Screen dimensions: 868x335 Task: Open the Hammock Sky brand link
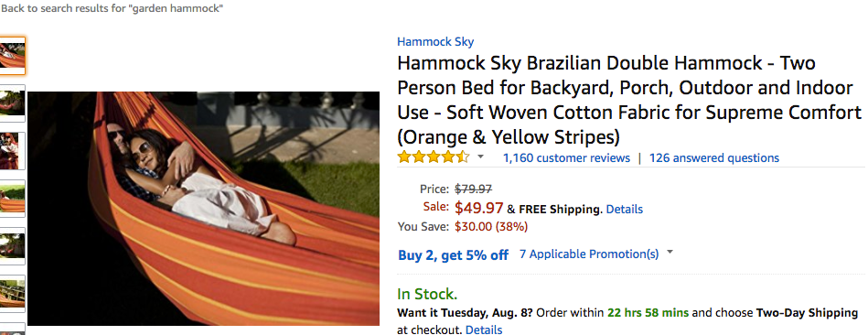point(435,41)
